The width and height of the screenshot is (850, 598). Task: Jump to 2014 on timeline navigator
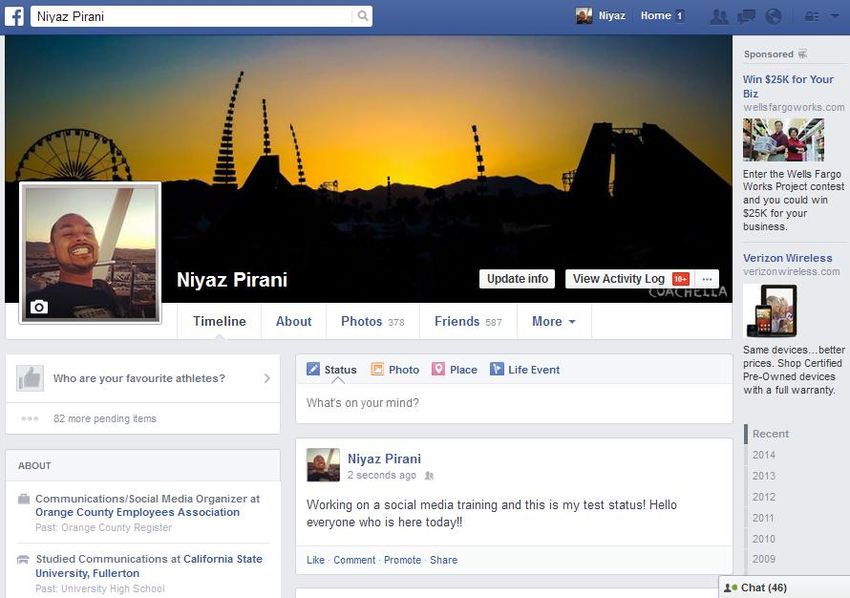coord(763,455)
